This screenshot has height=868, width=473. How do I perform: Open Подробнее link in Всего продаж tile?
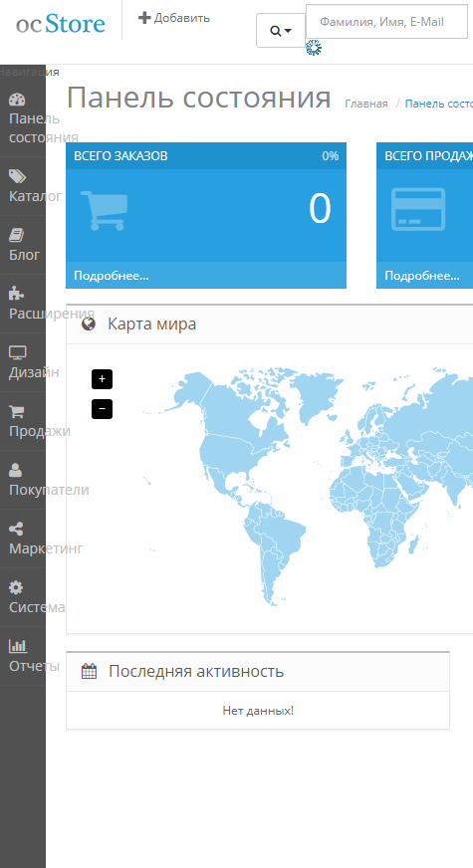pyautogui.click(x=422, y=275)
